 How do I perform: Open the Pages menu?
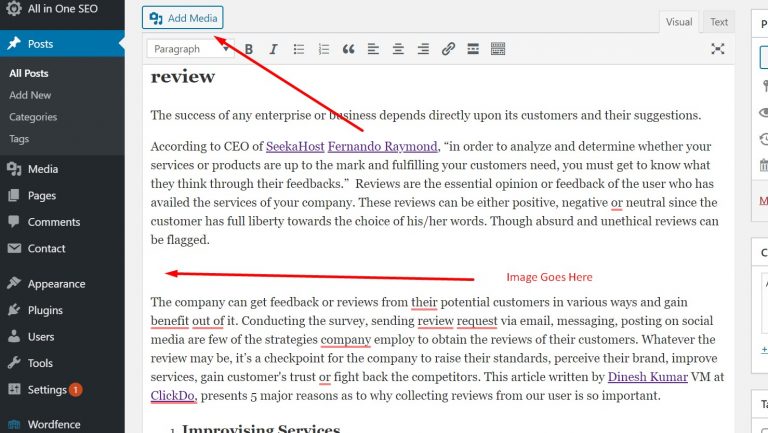click(62, 195)
